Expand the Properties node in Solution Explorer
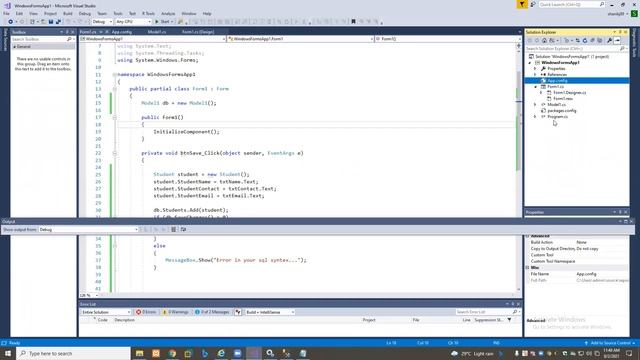The image size is (640, 360). pyautogui.click(x=535, y=69)
